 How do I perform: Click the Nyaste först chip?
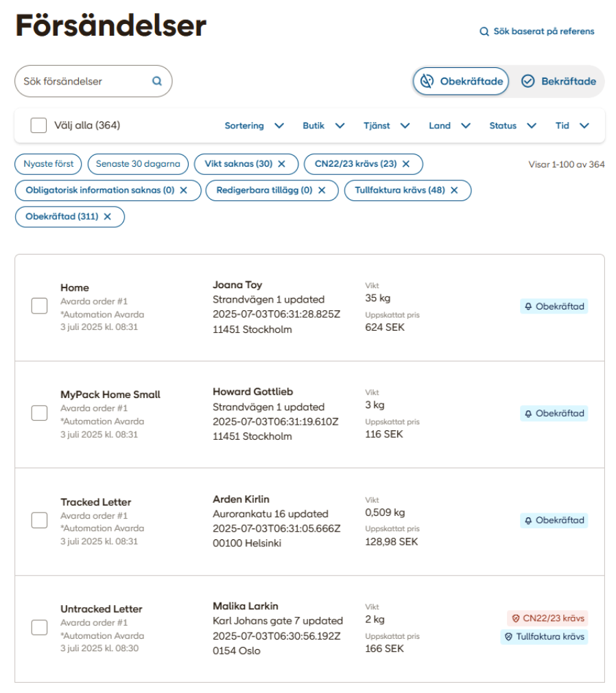(x=48, y=164)
